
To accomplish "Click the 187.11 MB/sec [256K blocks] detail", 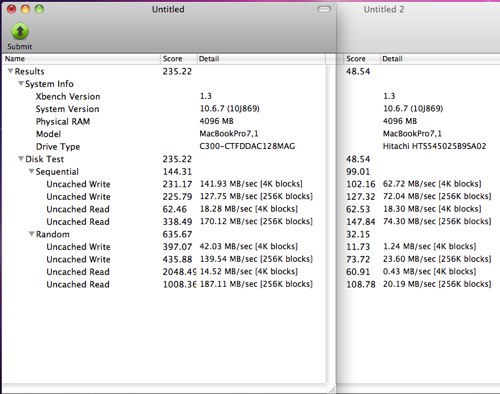I will (x=256, y=284).
